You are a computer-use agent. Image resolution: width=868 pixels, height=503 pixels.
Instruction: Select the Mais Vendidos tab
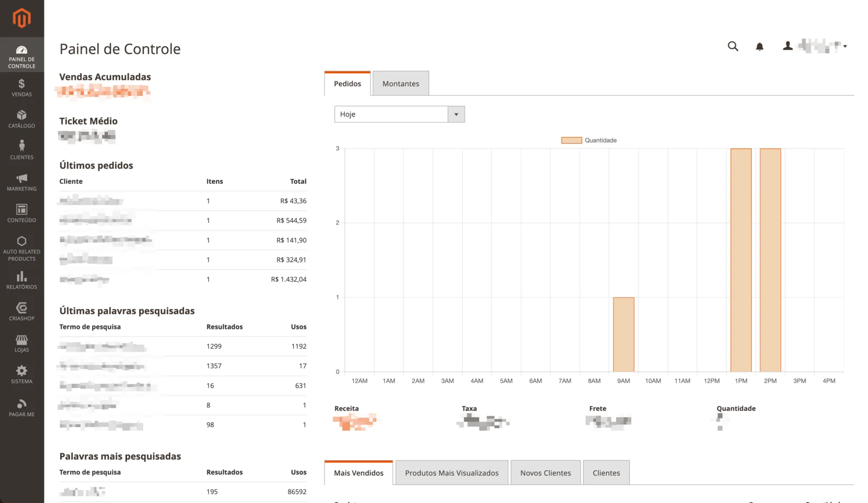pos(359,473)
